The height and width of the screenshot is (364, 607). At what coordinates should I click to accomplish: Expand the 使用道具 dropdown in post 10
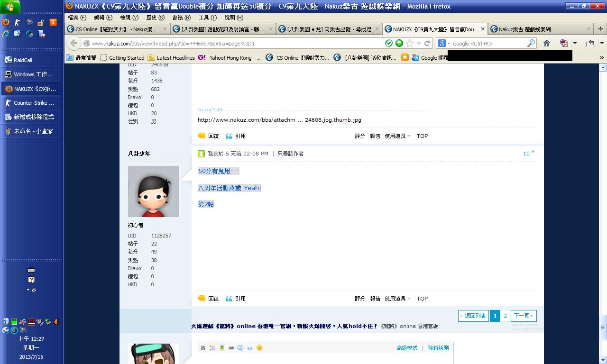point(397,299)
